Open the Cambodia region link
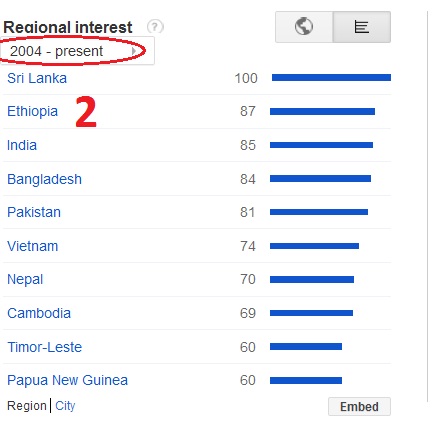 coord(39,313)
